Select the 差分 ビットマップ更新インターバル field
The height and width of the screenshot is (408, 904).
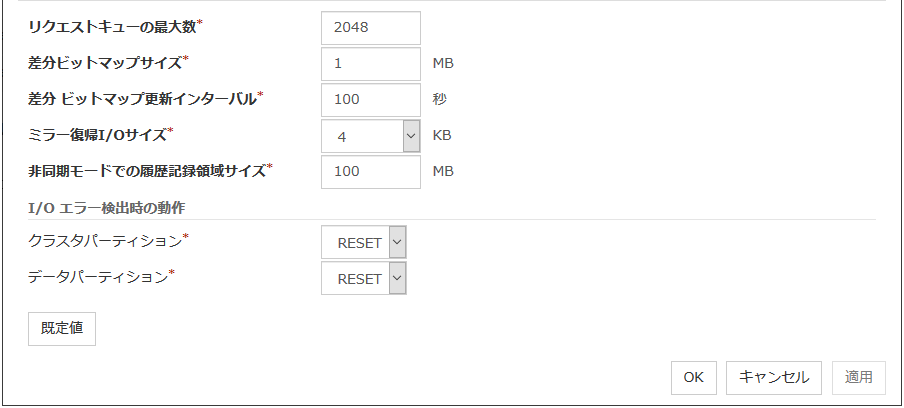(x=371, y=100)
